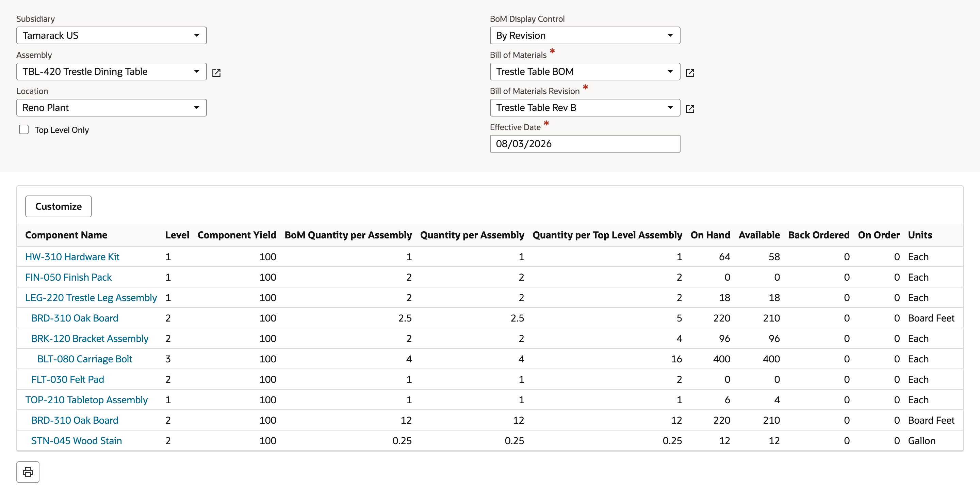Image resolution: width=980 pixels, height=500 pixels.
Task: Open the LEG-220 Trestle Leg Assembly link
Action: (91, 298)
